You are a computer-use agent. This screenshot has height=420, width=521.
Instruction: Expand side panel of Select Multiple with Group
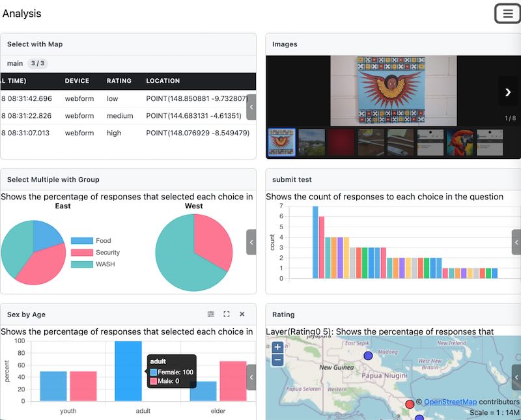pos(251,242)
